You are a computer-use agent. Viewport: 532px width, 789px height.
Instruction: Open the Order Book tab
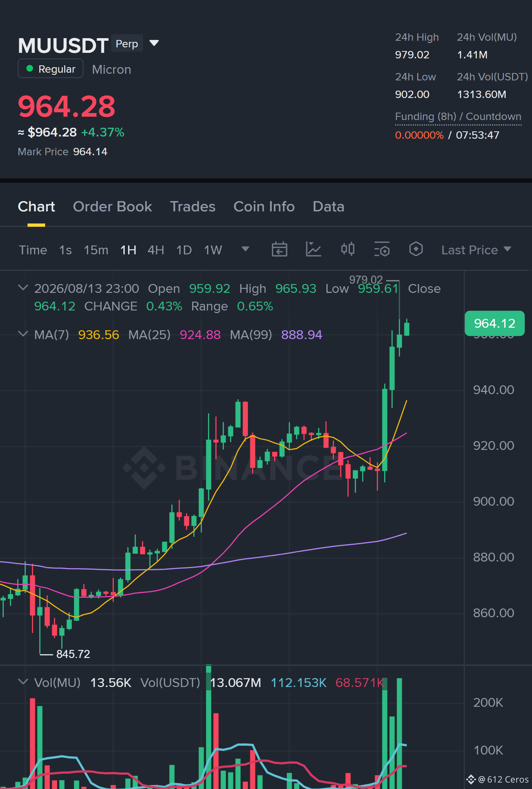click(x=112, y=207)
